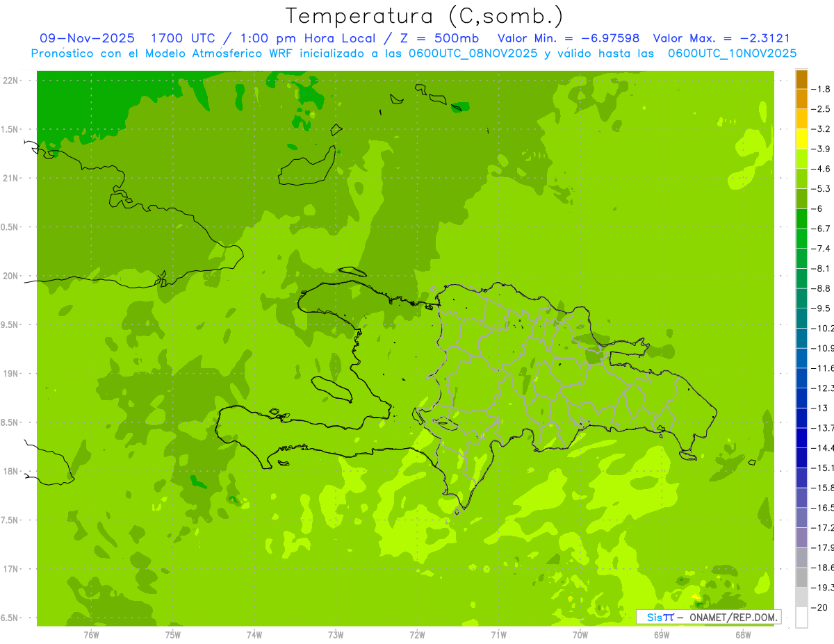Click the "75W" longitude label
The height and width of the screenshot is (644, 834).
click(x=173, y=634)
